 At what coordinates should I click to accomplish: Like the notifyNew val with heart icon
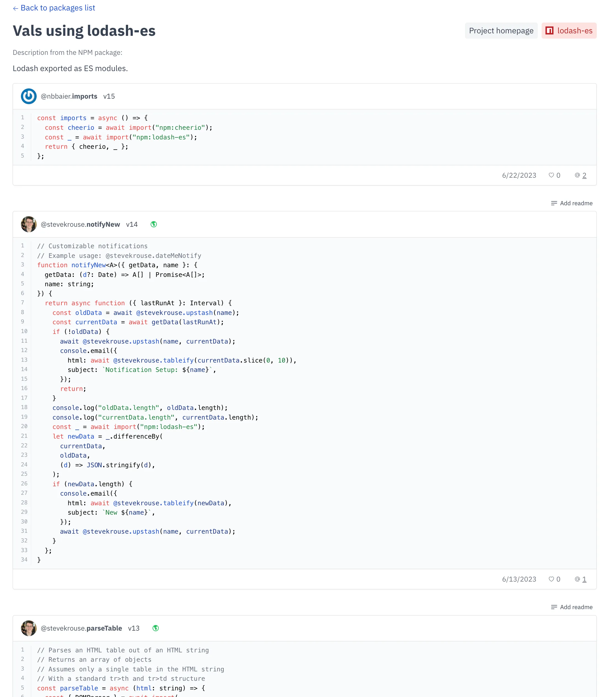click(551, 579)
